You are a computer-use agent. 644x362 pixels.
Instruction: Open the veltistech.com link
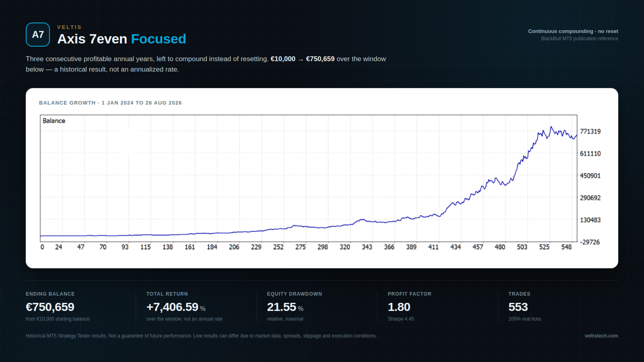(601, 336)
